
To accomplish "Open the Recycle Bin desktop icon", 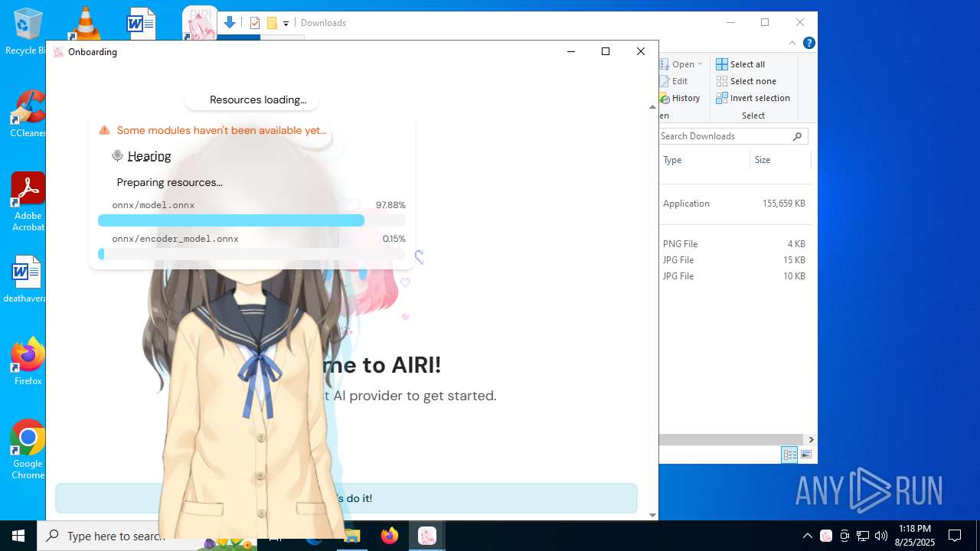I will 27,31.
